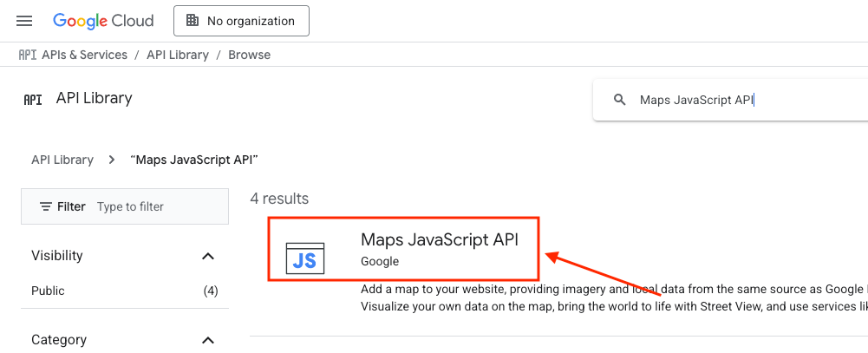This screenshot has height=353, width=868.
Task: Click the JS icon of Maps JavaScript API
Action: click(304, 259)
